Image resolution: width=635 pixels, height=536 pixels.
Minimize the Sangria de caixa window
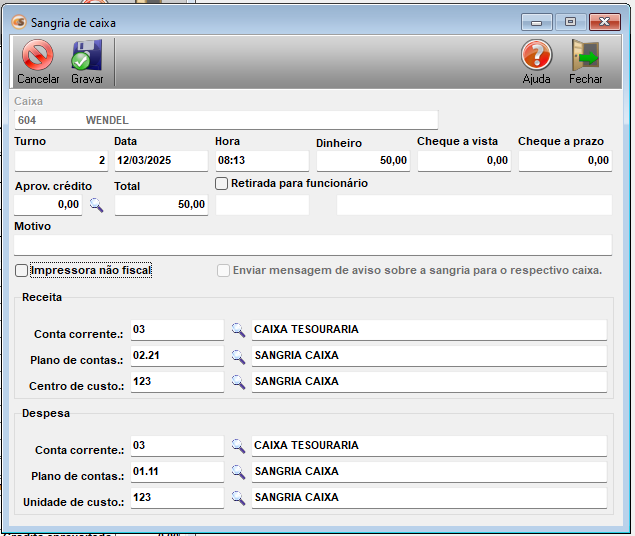point(540,21)
